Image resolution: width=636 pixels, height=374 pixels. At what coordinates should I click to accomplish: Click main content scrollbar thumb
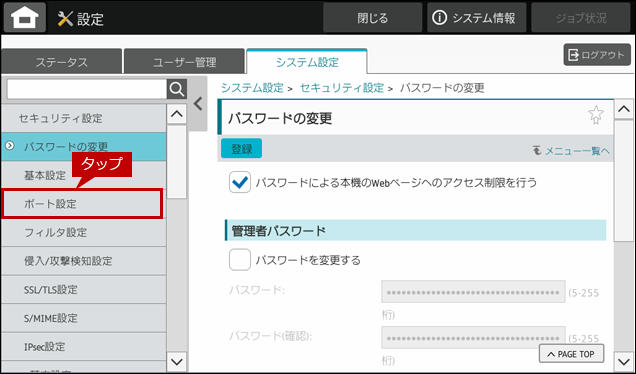coord(624,181)
